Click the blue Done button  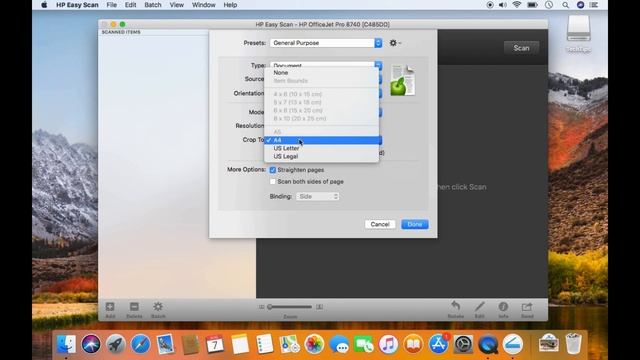click(x=415, y=224)
